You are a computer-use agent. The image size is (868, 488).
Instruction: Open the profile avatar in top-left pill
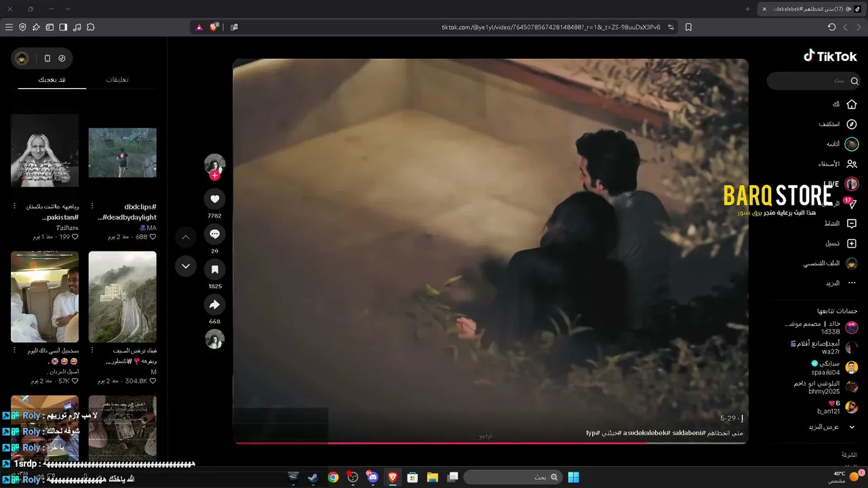point(22,58)
